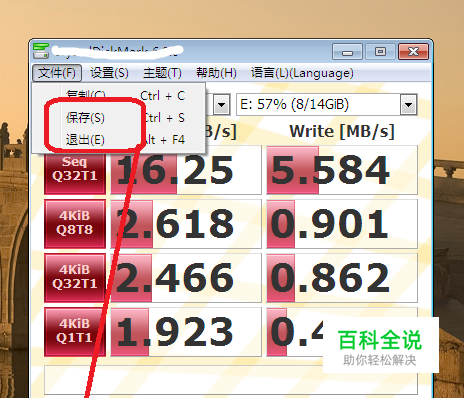The width and height of the screenshot is (464, 398).
Task: Open the 文件(F) menu
Action: [57, 73]
